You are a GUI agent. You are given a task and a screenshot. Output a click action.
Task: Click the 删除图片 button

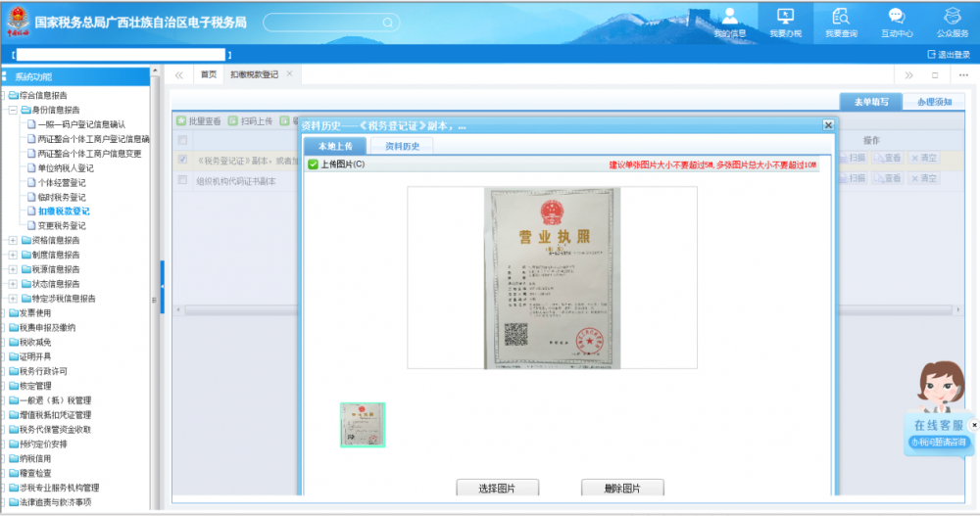click(621, 489)
